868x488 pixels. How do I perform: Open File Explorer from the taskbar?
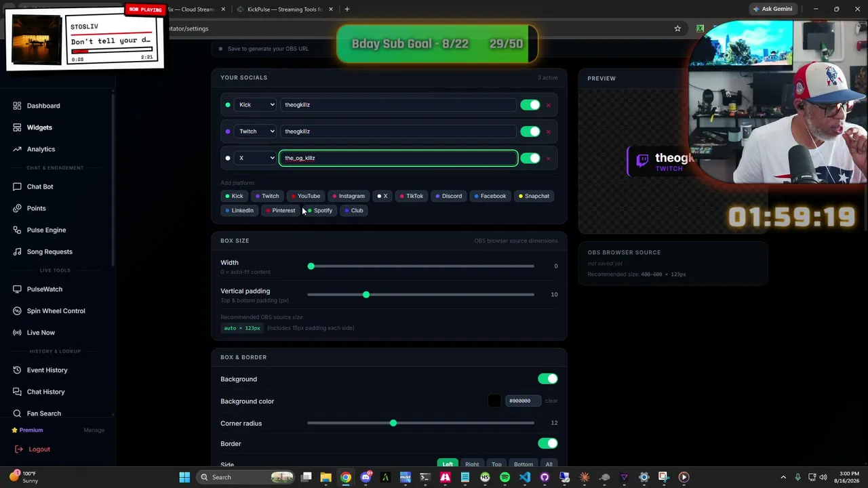coord(326,477)
